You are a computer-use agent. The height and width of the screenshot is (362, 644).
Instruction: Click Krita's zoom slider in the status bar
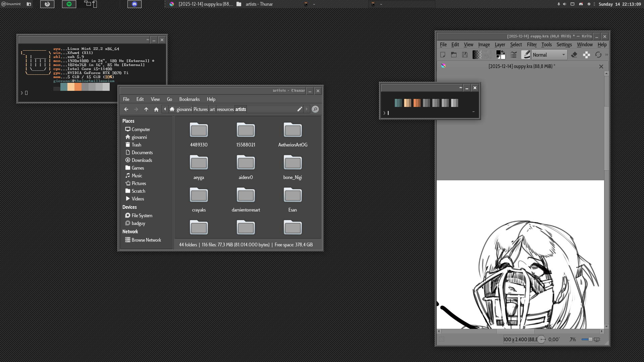point(589,339)
